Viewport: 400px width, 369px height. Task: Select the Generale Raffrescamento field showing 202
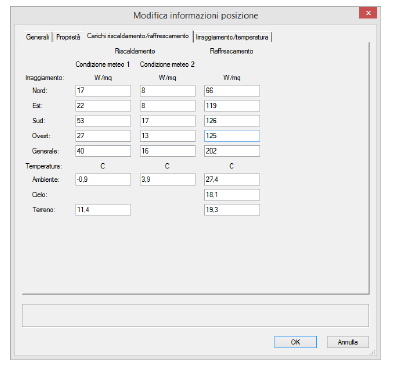click(232, 151)
